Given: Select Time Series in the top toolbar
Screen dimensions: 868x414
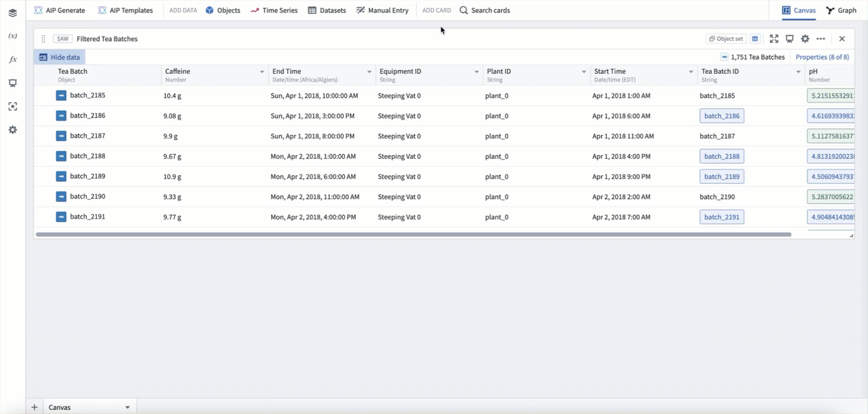Looking at the screenshot, I should coord(274,10).
